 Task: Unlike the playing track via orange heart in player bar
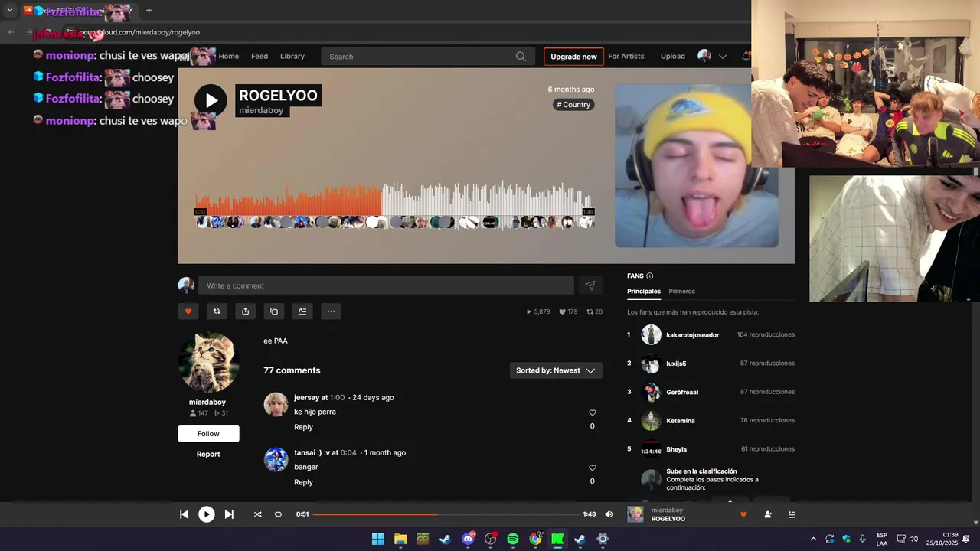(x=743, y=514)
